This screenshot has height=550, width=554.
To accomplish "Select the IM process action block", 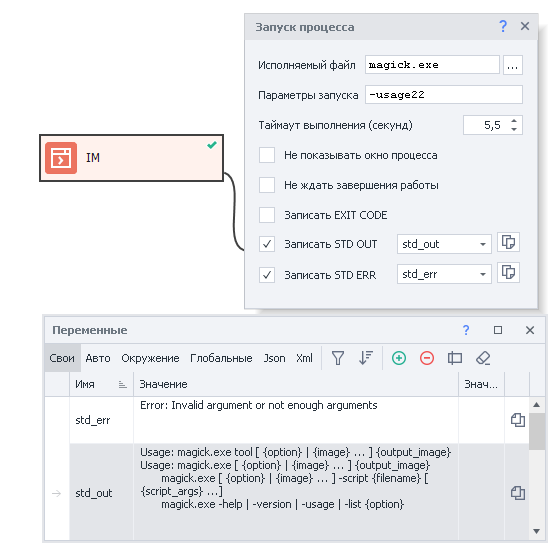I will point(131,158).
